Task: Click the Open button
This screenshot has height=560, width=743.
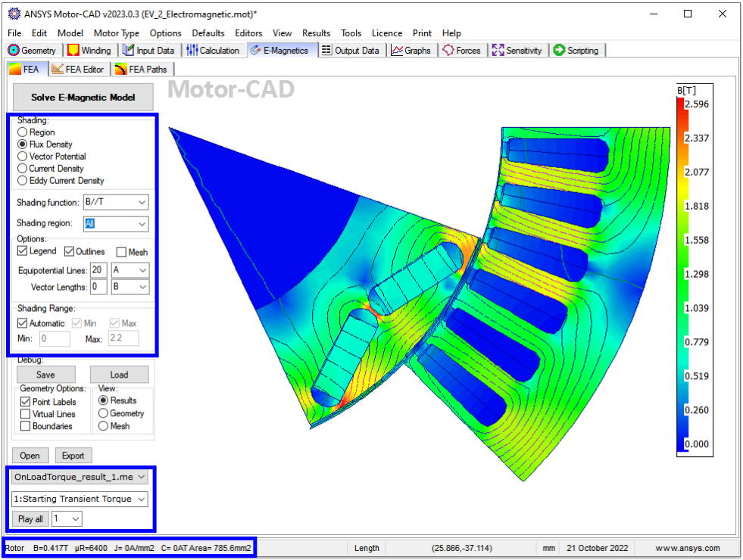Action: [30, 456]
